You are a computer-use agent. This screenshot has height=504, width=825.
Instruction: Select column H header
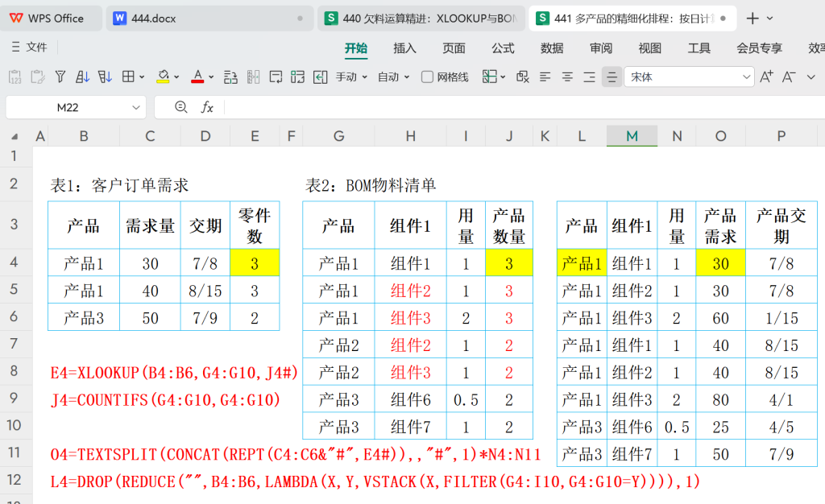[x=410, y=136]
